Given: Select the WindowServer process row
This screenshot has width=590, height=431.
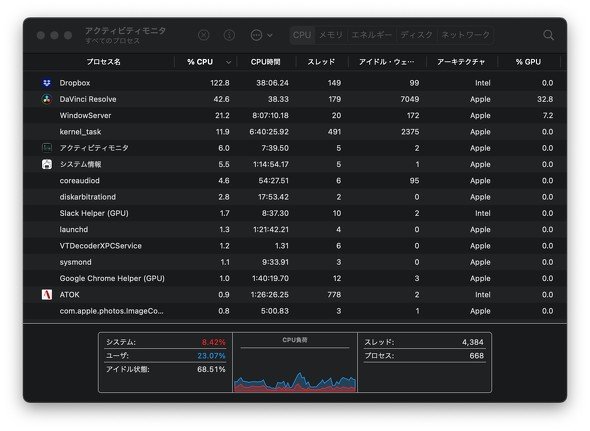Looking at the screenshot, I should tap(295, 115).
